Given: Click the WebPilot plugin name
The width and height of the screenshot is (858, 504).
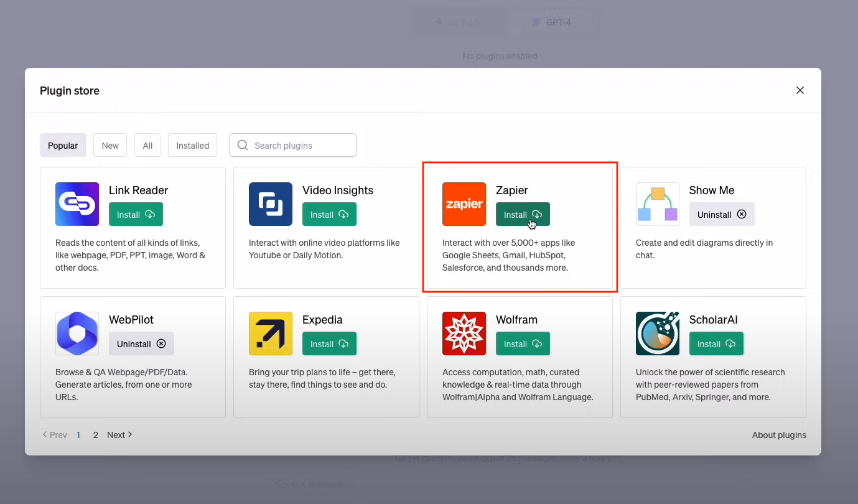Looking at the screenshot, I should coord(131,320).
